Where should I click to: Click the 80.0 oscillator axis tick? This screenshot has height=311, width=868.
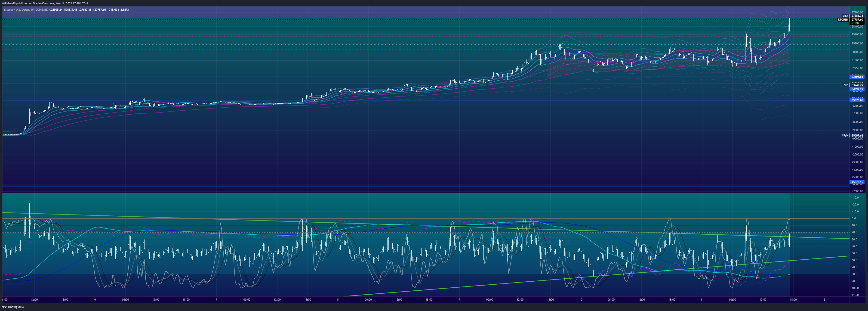coord(855,274)
